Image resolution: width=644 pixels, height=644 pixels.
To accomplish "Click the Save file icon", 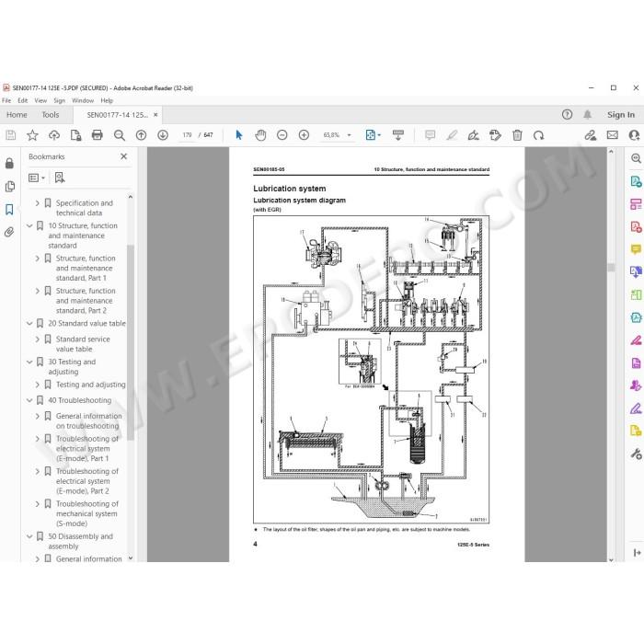I will (11, 135).
